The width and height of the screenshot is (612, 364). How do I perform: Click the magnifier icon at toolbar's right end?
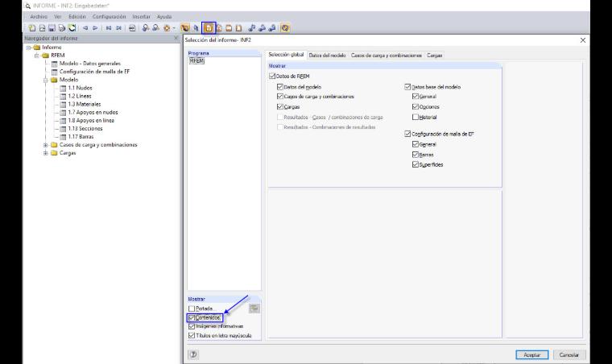(285, 28)
